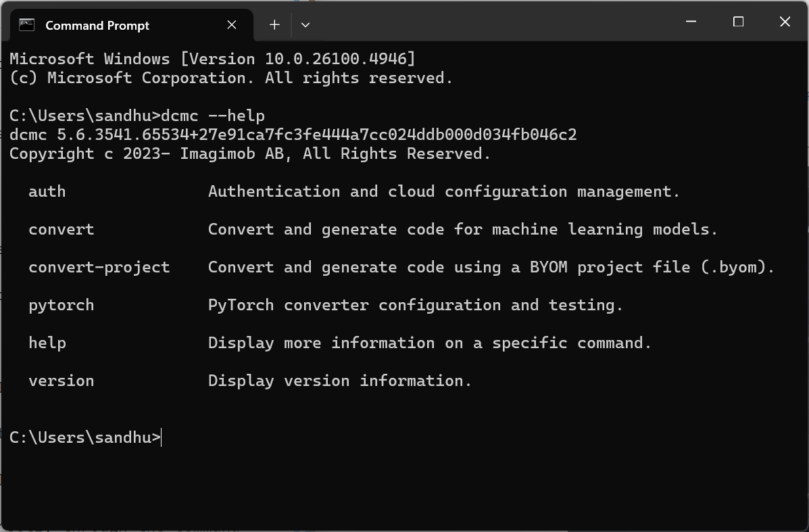Click the "auth" command name in help list
Image resolution: width=809 pixels, height=532 pixels.
coord(47,191)
